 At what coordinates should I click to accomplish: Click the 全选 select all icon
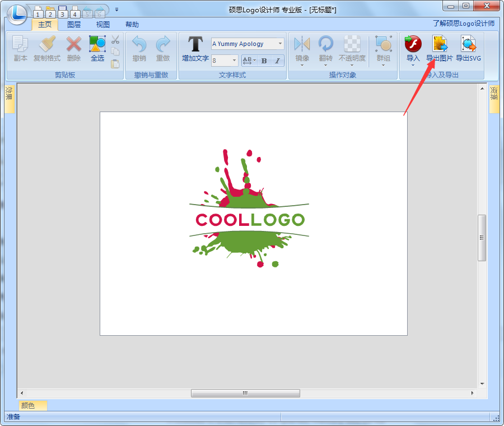pos(97,48)
